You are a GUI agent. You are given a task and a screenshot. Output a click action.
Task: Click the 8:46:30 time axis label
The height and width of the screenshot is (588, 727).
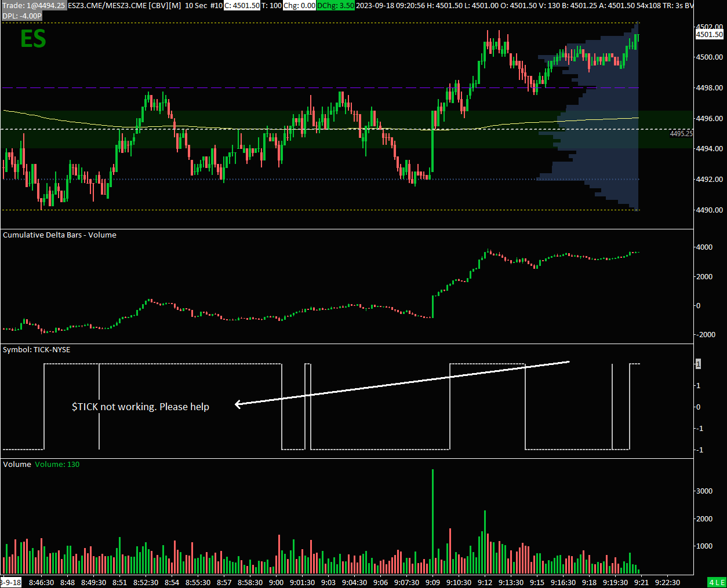(42, 583)
